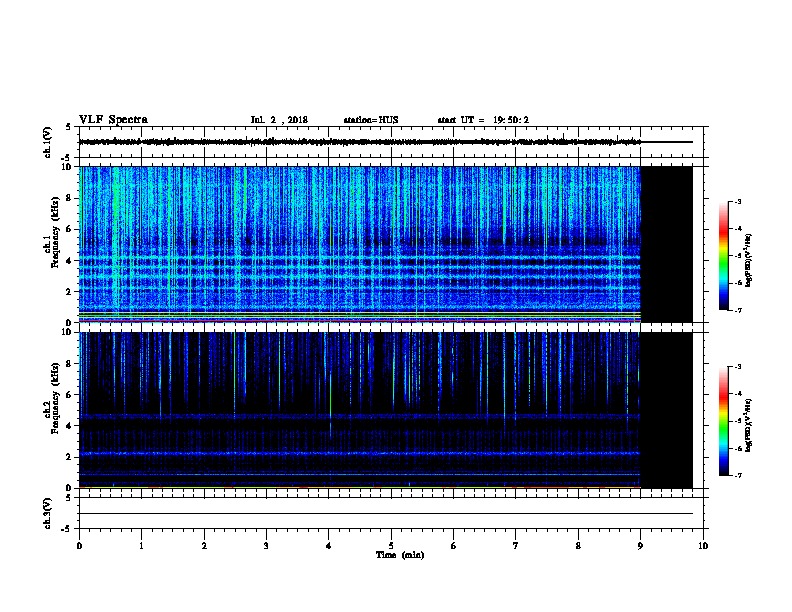
Task: Click the black no-data region in ch.1 spectrogram
Action: pos(667,244)
